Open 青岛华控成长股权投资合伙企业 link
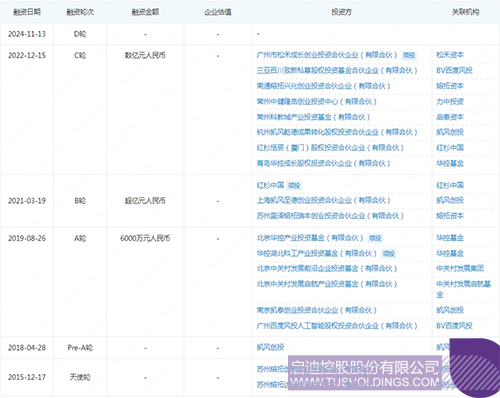 [323, 163]
